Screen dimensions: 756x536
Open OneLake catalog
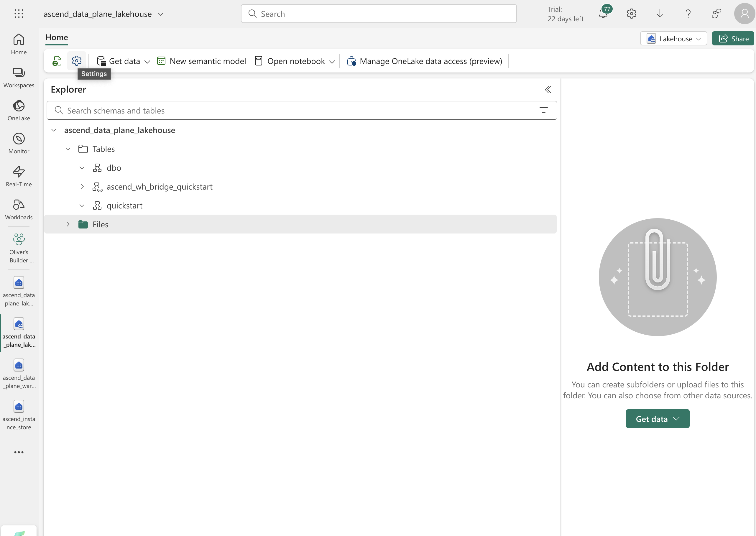pyautogui.click(x=19, y=110)
